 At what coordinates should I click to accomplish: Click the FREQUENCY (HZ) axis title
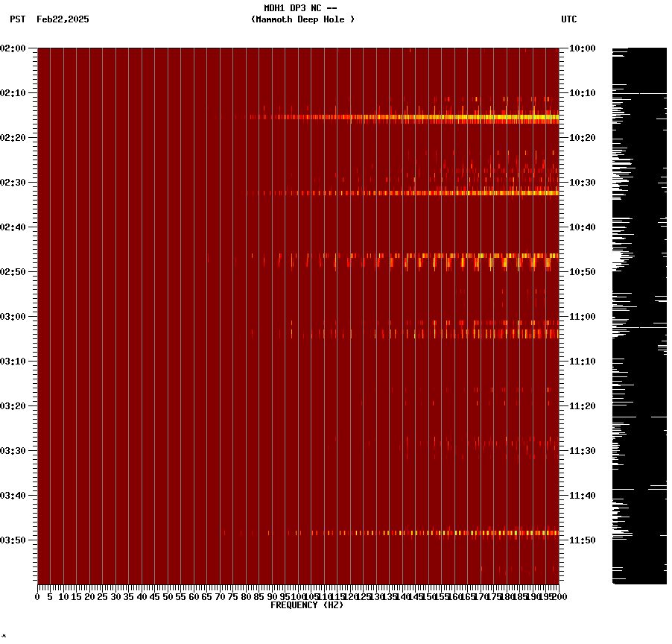pos(308,604)
